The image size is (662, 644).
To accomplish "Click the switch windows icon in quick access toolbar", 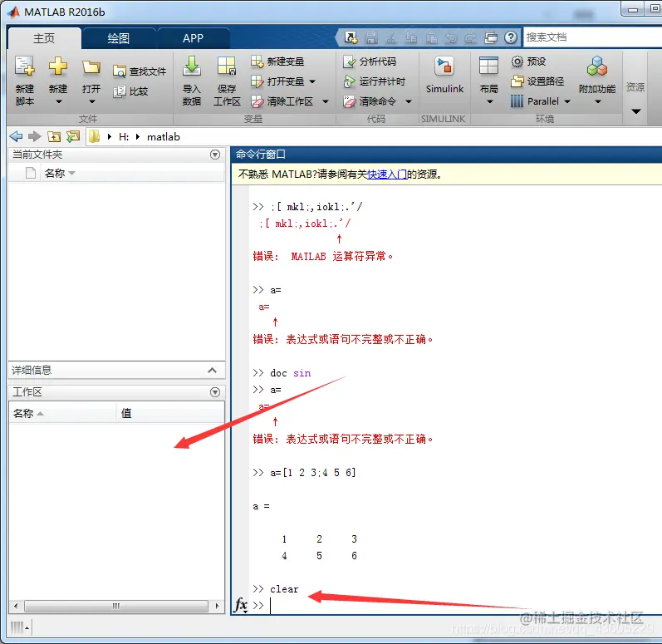I will [491, 37].
